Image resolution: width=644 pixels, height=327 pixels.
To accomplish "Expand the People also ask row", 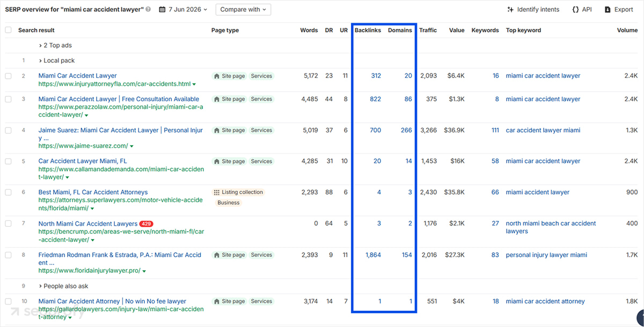I will (x=63, y=286).
